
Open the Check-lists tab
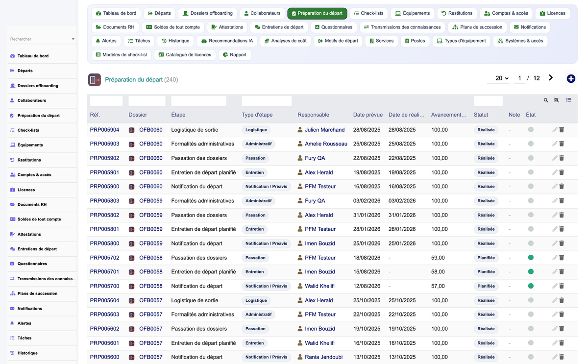click(368, 13)
